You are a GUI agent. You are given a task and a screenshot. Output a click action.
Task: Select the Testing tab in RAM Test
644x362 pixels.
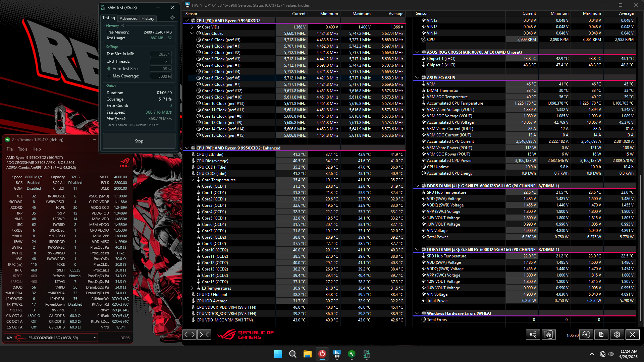point(109,18)
